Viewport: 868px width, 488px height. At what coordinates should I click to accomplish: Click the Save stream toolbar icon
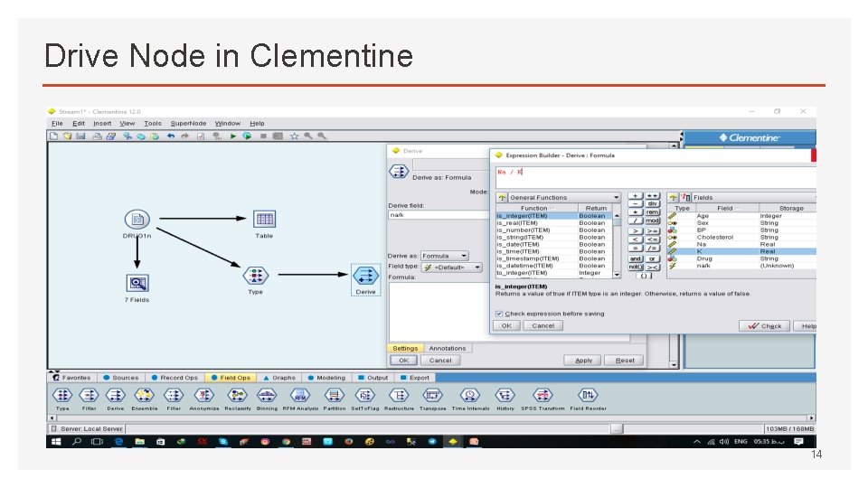click(x=80, y=136)
